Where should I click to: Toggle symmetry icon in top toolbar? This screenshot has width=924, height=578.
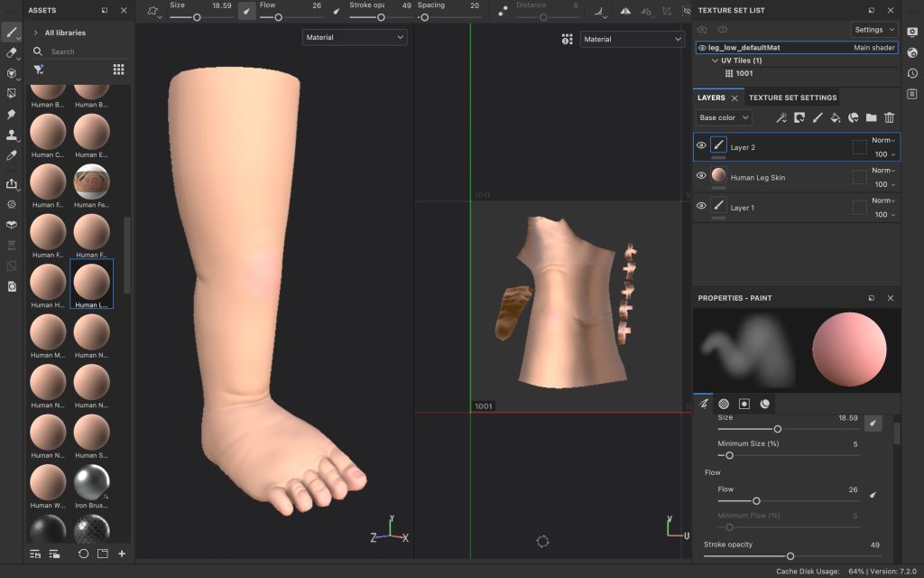625,11
